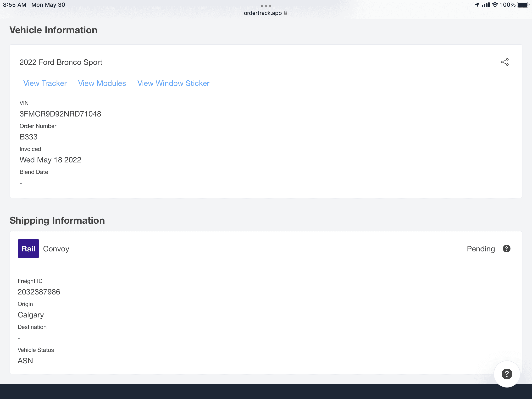532x399 pixels.
Task: Open the Pending status help icon
Action: [506, 249]
